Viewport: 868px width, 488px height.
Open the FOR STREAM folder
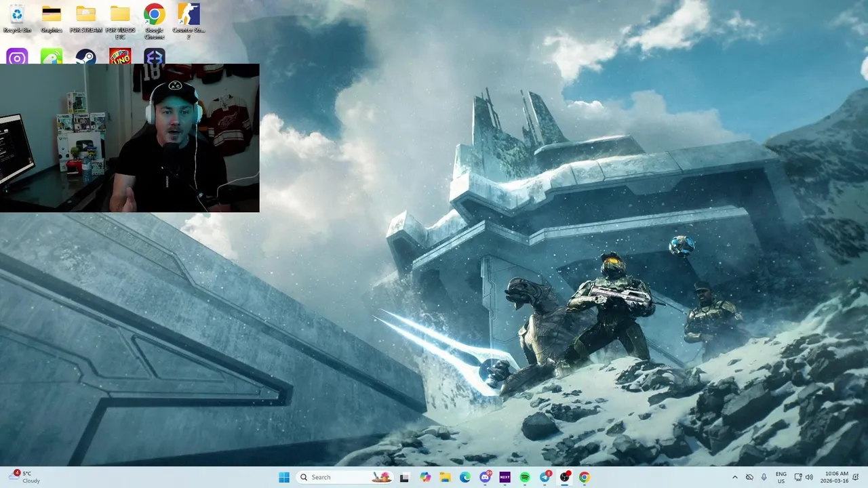coord(86,19)
